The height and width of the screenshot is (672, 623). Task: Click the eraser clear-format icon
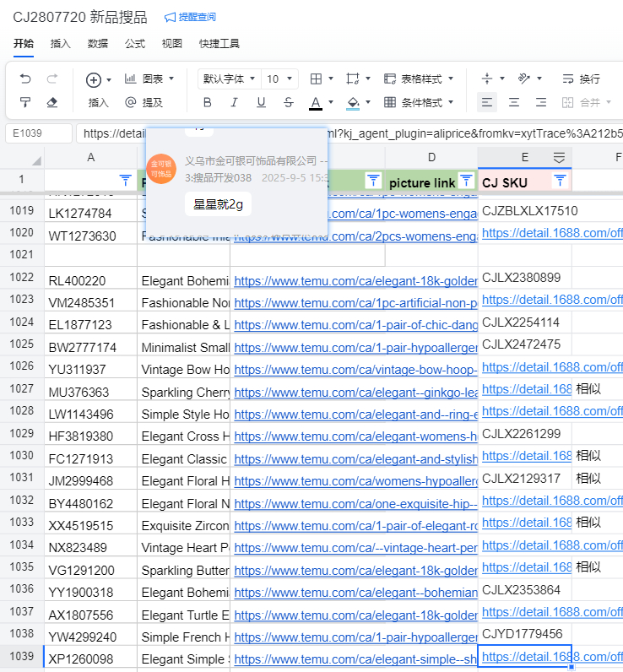click(51, 103)
